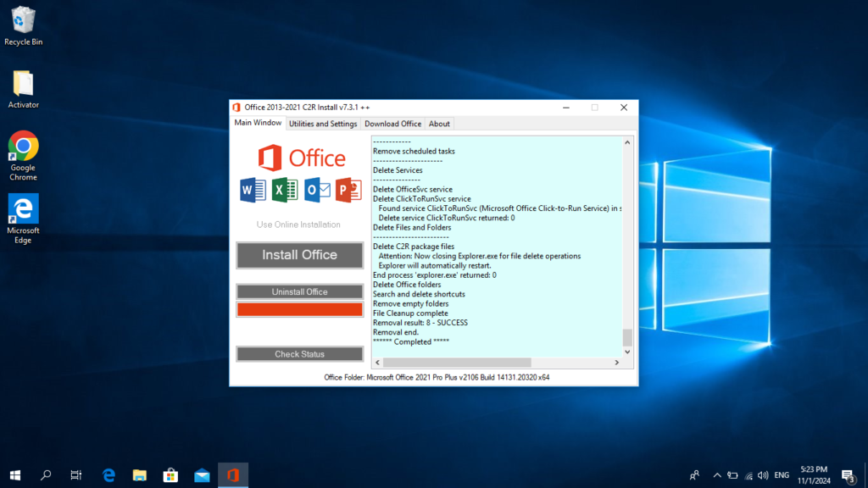Open the Action Center notifications icon
Screen dimensions: 868x488
point(848,475)
